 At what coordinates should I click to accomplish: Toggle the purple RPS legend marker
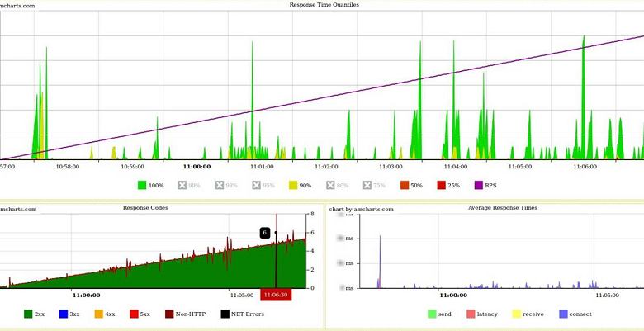coord(479,186)
